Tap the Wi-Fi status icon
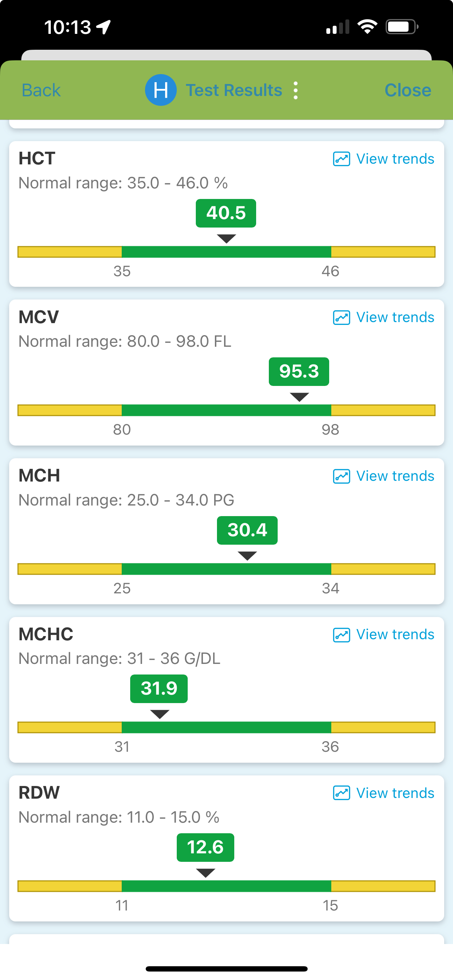Image resolution: width=453 pixels, height=980 pixels. tap(367, 27)
